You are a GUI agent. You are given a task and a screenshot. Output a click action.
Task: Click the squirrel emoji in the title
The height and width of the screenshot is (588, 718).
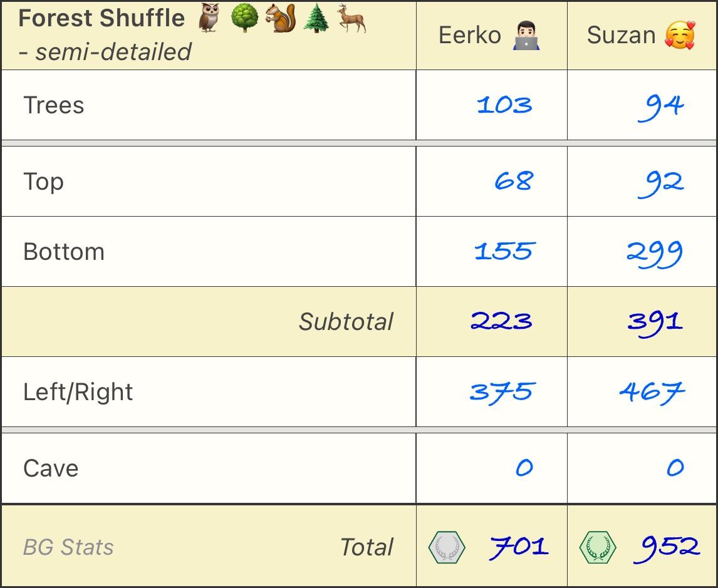pyautogui.click(x=279, y=19)
